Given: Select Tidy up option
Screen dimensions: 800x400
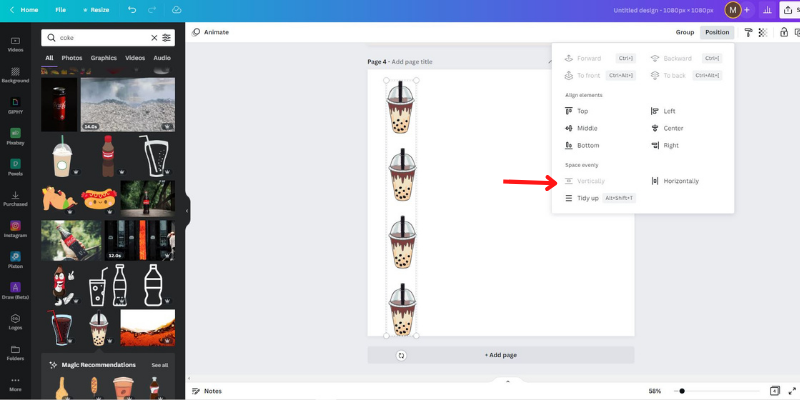Looking at the screenshot, I should tap(601, 198).
